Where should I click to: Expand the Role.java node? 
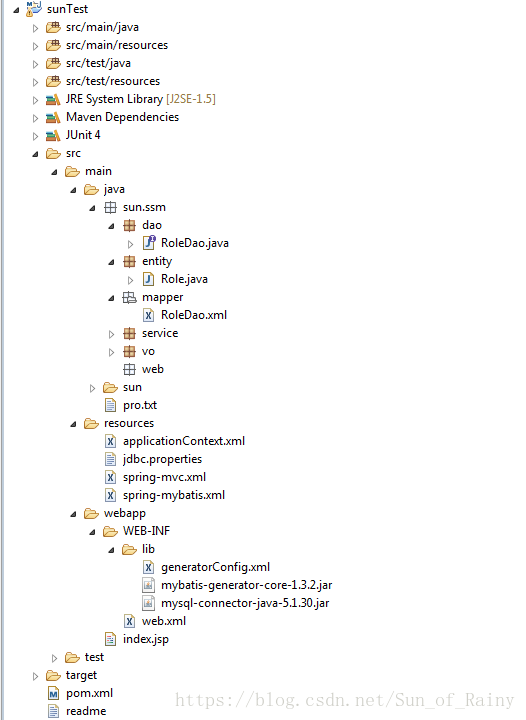coord(130,280)
